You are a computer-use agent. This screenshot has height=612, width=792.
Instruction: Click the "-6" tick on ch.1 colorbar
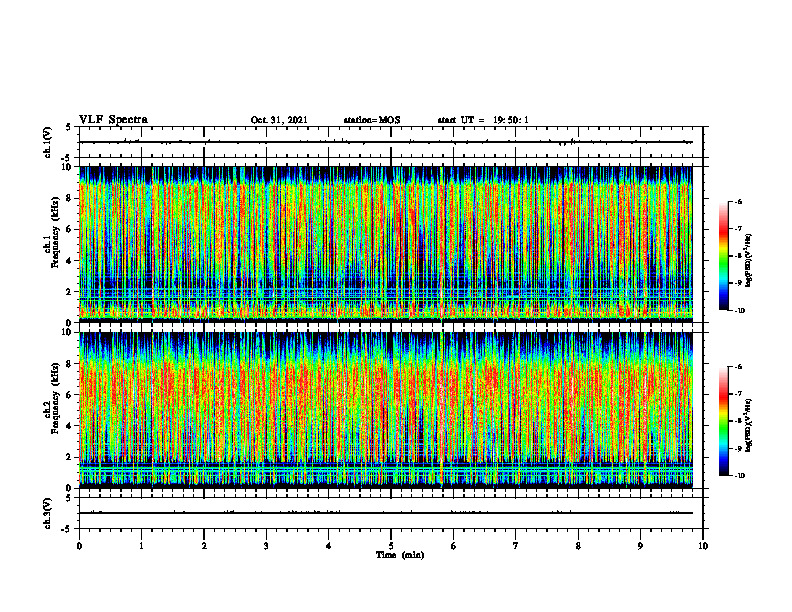(x=739, y=202)
